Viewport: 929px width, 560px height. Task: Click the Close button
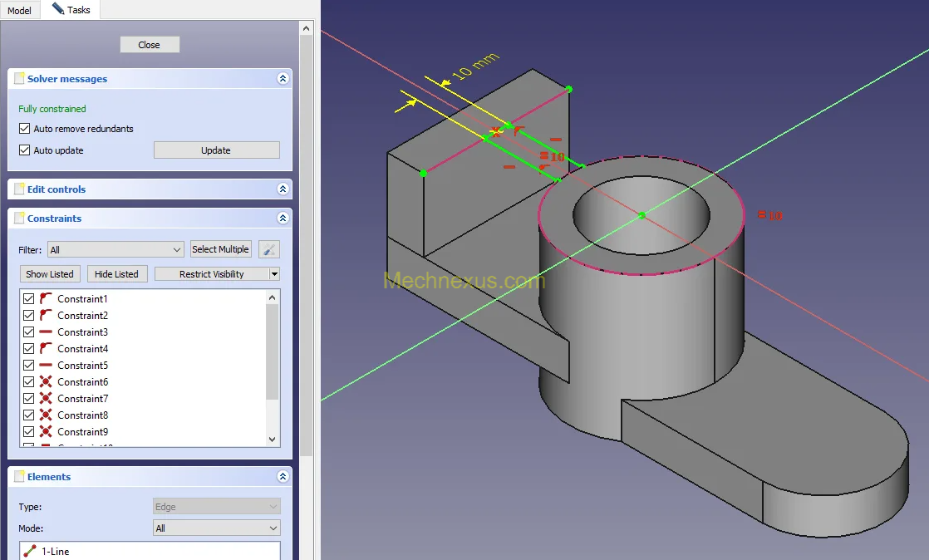pos(150,44)
